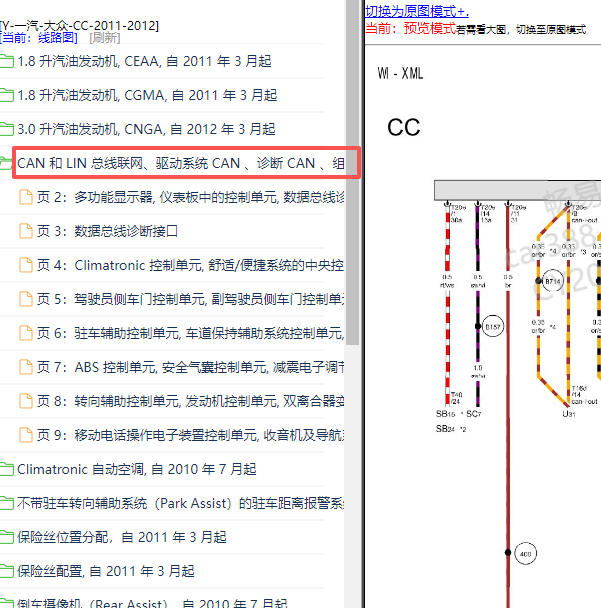
Task: Click 当前: 线路图 link
Action: click(39, 38)
